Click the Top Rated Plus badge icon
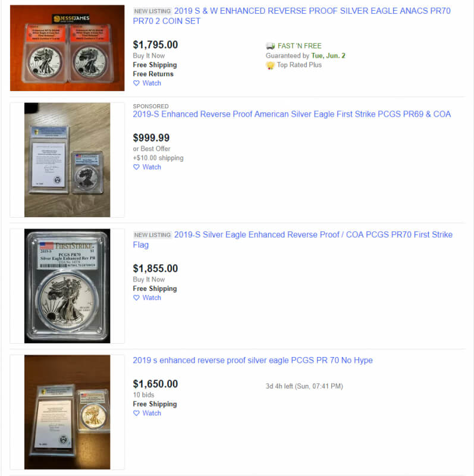 click(x=270, y=65)
